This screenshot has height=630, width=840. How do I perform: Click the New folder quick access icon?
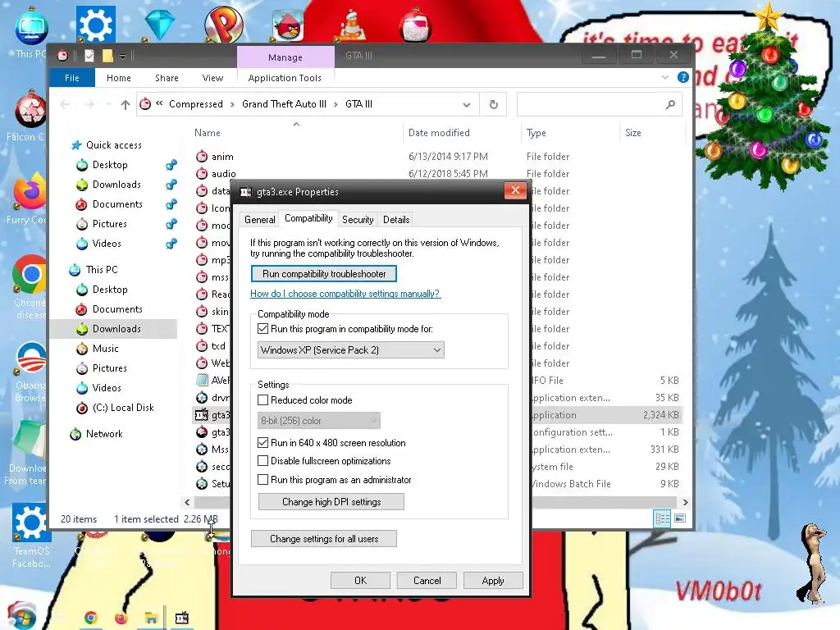click(107, 56)
